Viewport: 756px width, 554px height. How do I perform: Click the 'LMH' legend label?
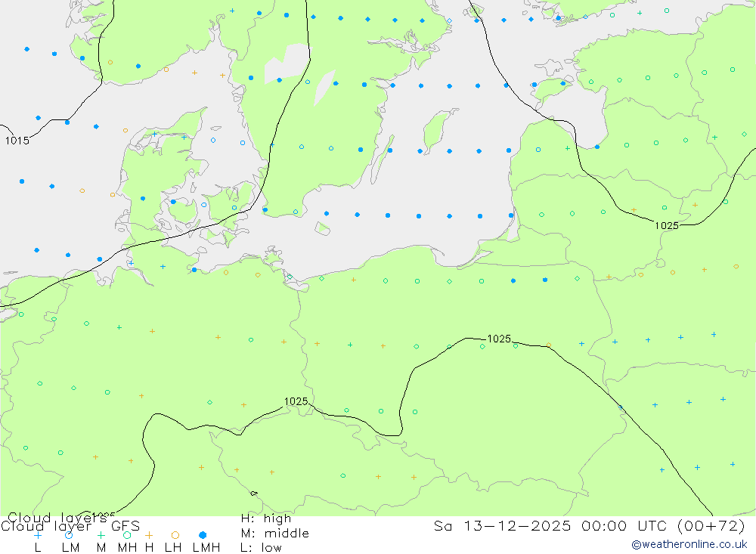coord(206,548)
